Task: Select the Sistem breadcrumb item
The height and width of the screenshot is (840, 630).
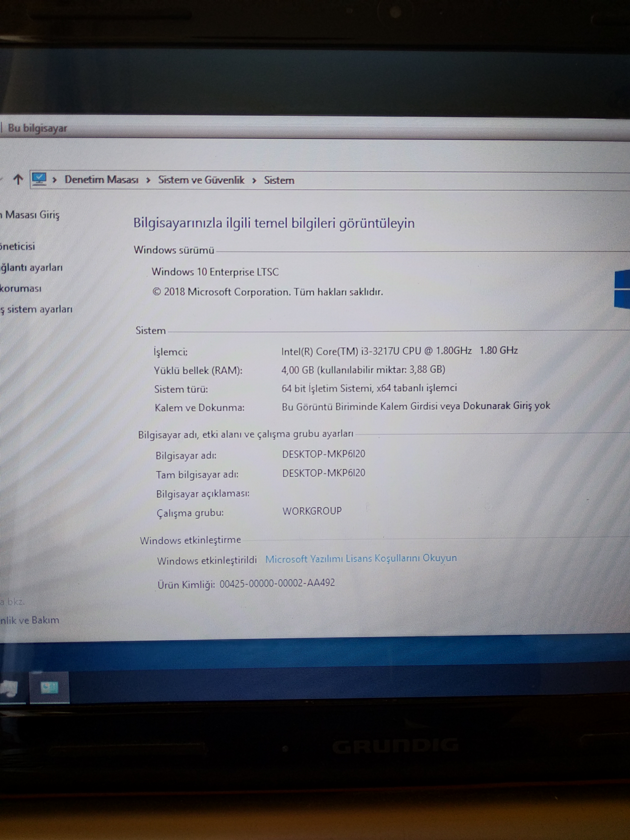Action: tap(279, 180)
